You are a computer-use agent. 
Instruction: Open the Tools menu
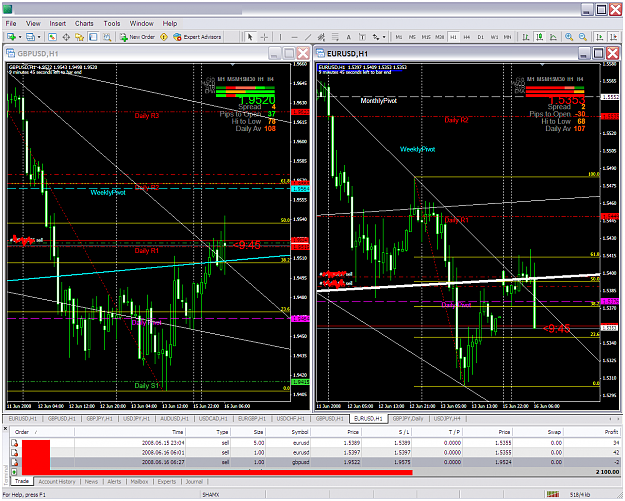[x=112, y=24]
